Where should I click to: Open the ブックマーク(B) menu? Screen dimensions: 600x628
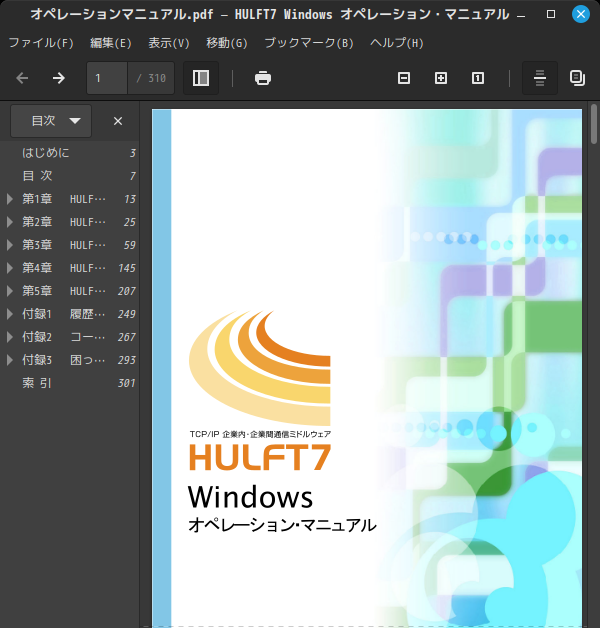click(x=309, y=43)
